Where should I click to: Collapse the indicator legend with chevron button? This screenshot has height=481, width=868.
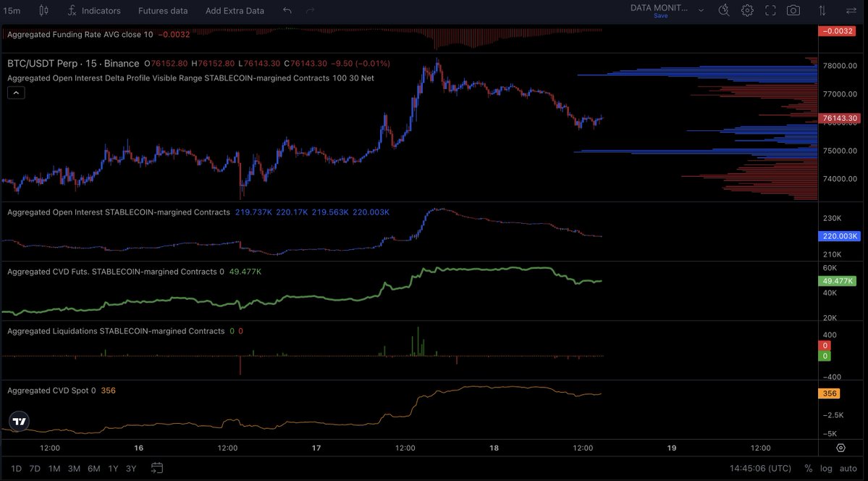click(16, 93)
